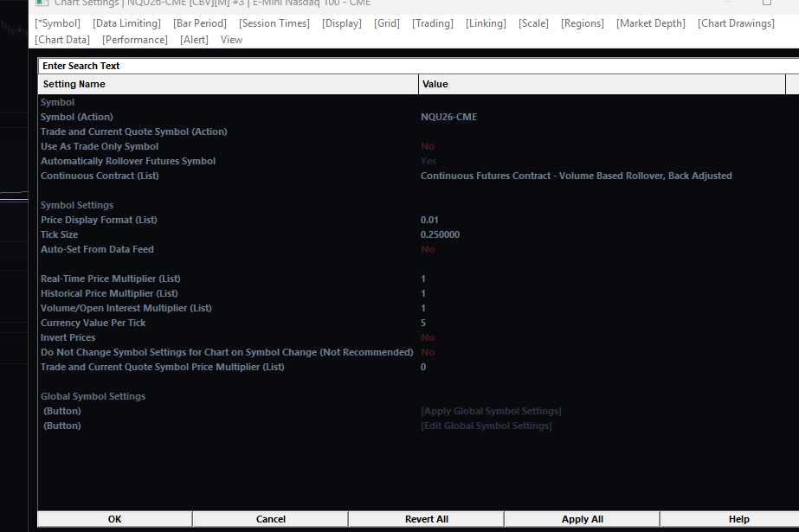The height and width of the screenshot is (532, 799).
Task: Toggle Invert Prices value No
Action: pos(428,337)
